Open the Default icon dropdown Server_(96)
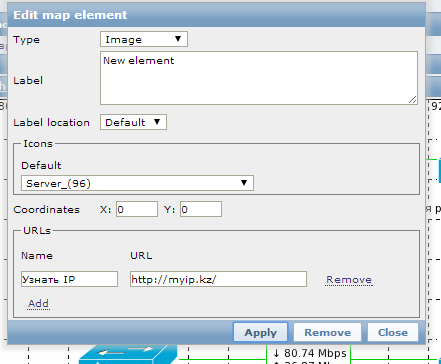 point(137,183)
